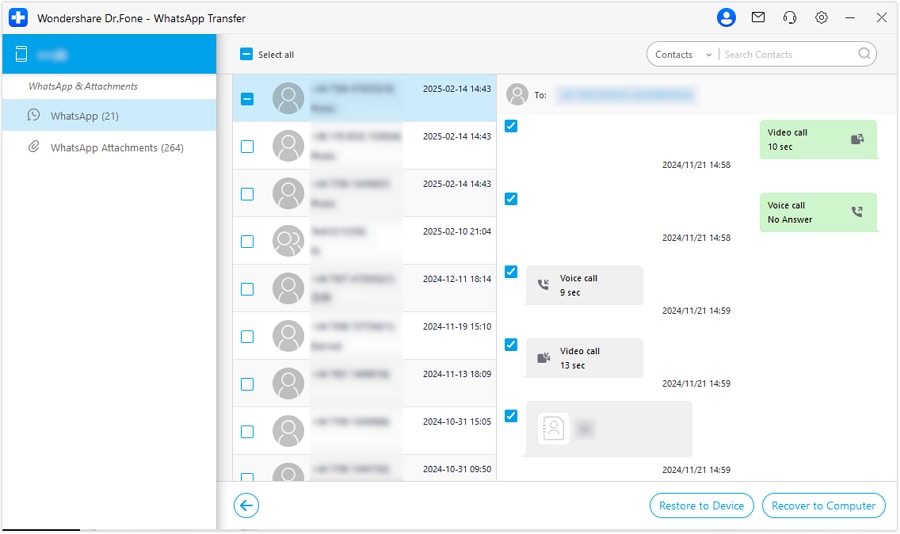
Task: Open the user account profile icon
Action: [726, 18]
